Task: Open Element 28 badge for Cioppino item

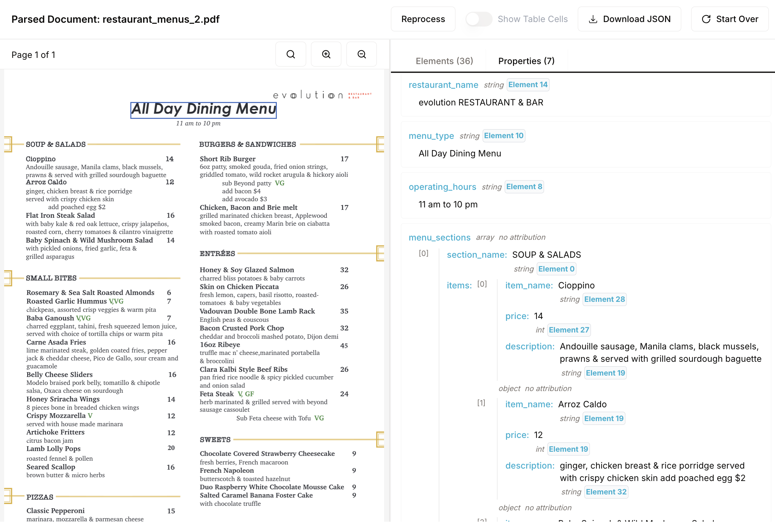Action: (604, 299)
